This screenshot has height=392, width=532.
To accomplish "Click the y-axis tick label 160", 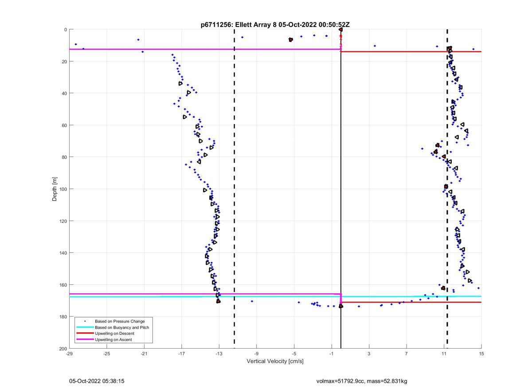I will (x=63, y=285).
